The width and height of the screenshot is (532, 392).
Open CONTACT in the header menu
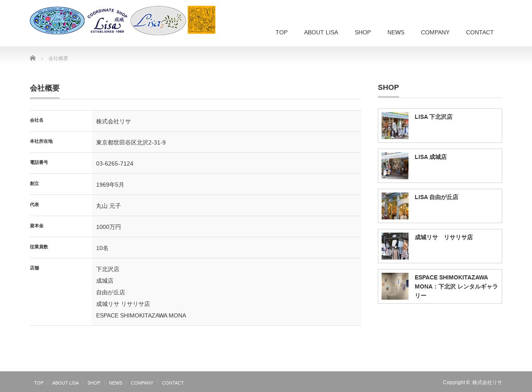click(480, 32)
